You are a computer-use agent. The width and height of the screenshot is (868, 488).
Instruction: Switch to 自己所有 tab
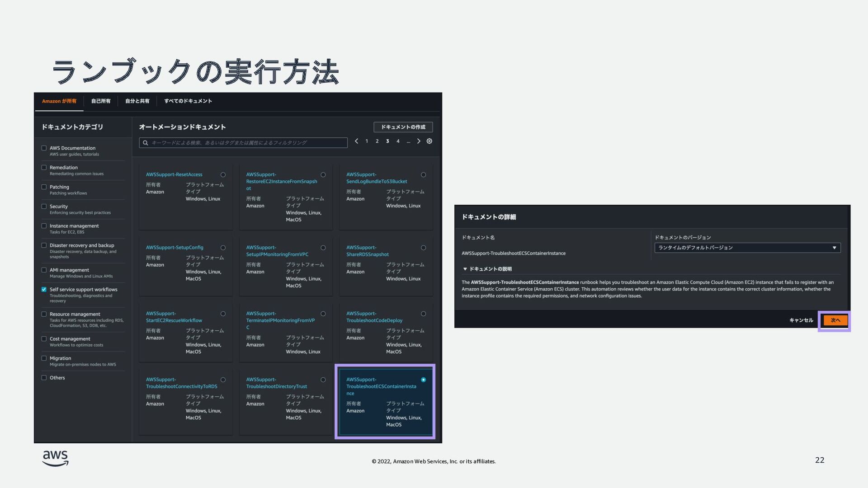(101, 101)
